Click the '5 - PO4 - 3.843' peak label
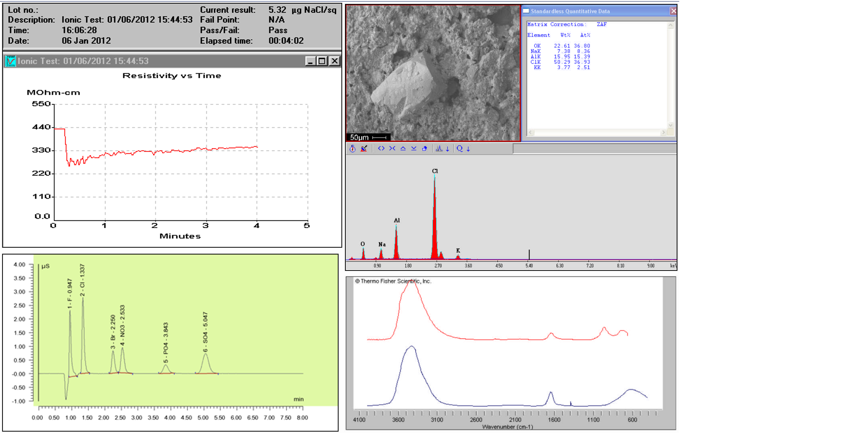 click(166, 342)
